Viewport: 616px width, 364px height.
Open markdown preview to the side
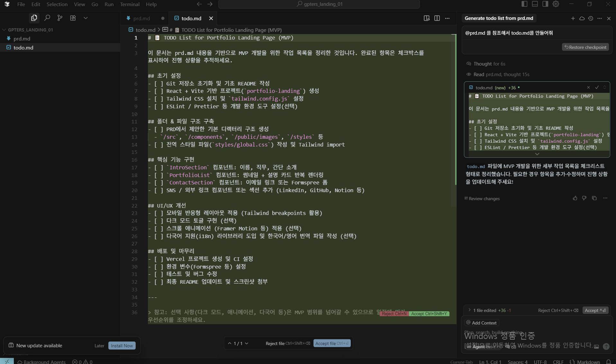[x=427, y=18]
